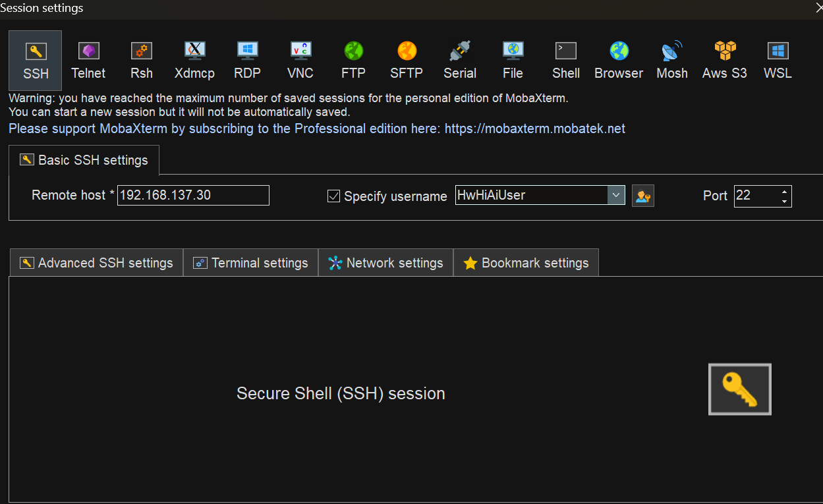823x504 pixels.
Task: Click the Remote host input field
Action: click(193, 195)
